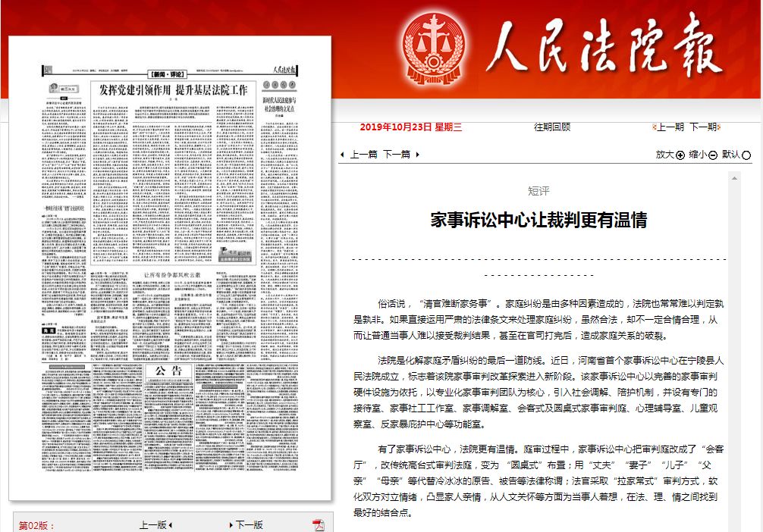Image resolution: width=763 pixels, height=532 pixels.
Task: Go to previous page 上一版
Action: [152, 525]
